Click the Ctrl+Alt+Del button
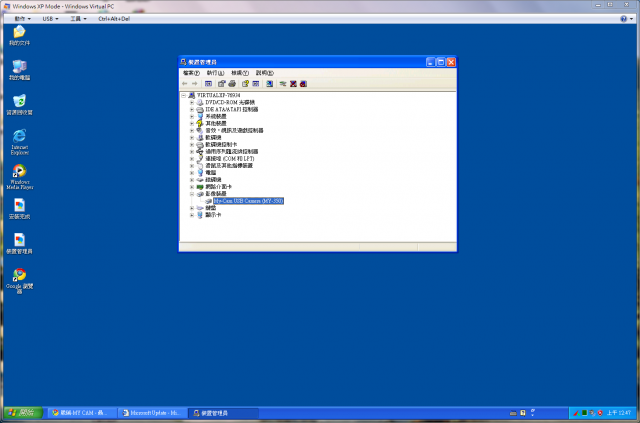This screenshot has width=640, height=423. pos(114,19)
